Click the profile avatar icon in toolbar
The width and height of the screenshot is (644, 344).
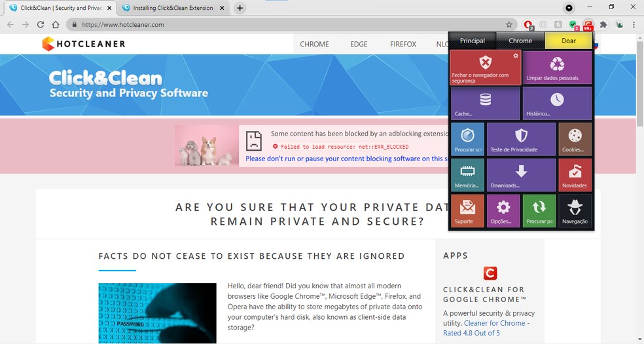(619, 25)
